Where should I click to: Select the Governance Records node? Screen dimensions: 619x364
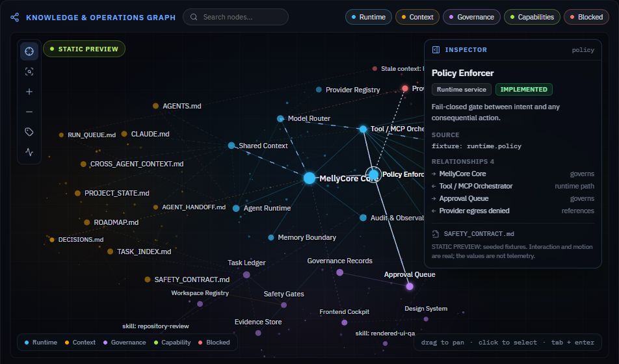tap(339, 272)
